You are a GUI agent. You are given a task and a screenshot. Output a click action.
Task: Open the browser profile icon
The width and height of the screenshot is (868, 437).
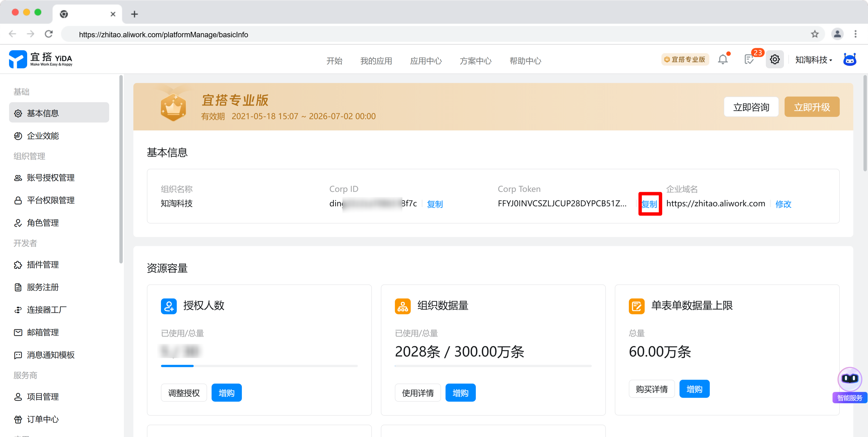837,34
